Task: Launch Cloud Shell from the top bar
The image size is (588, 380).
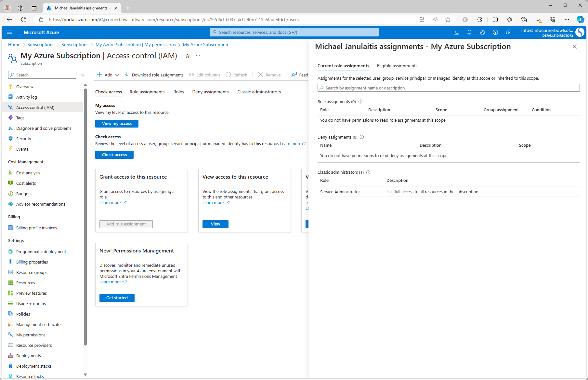Action: pos(456,32)
